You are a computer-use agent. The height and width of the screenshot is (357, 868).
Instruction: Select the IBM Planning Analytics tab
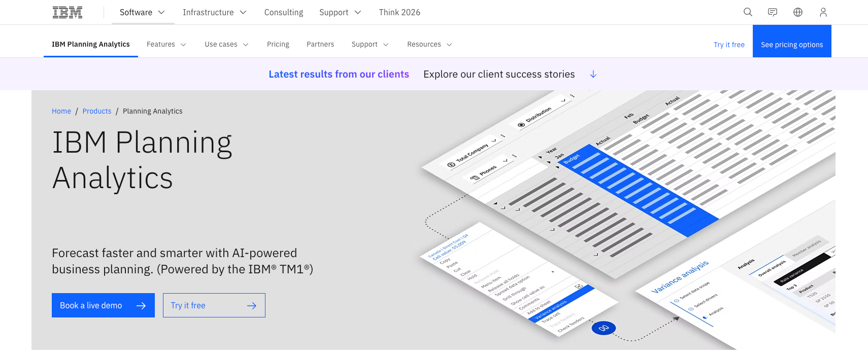[91, 44]
